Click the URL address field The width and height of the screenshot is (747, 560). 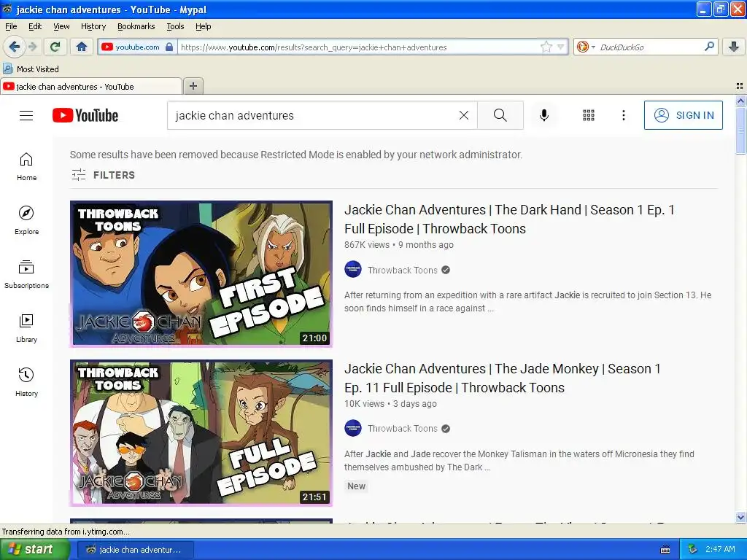357,47
